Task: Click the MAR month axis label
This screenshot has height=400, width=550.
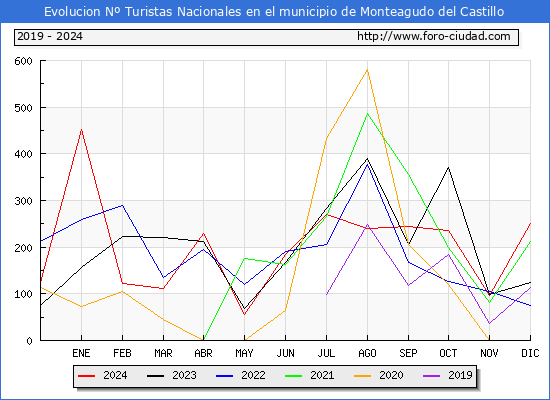Action: [x=163, y=353]
